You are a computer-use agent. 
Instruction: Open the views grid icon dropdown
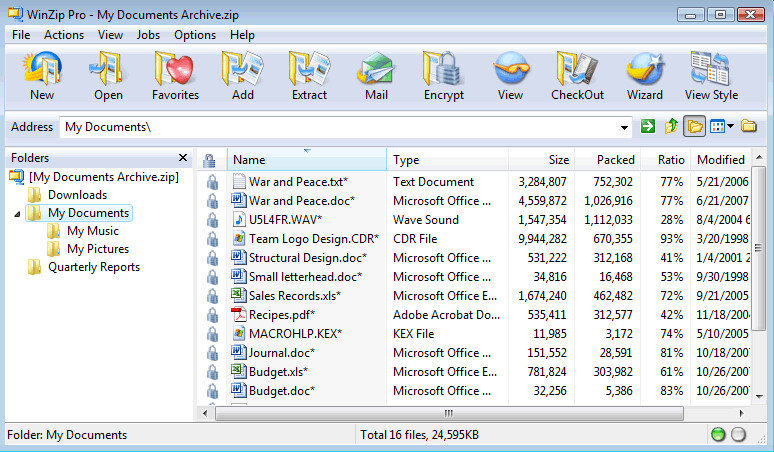pyautogui.click(x=722, y=127)
